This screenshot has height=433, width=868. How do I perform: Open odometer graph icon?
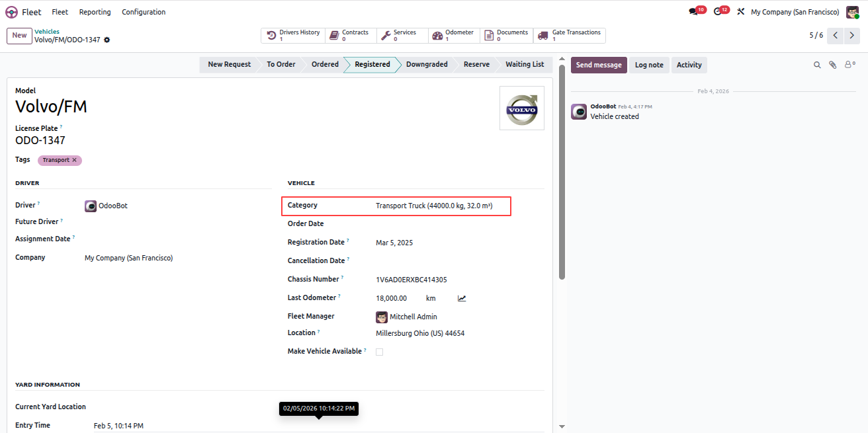[462, 298]
